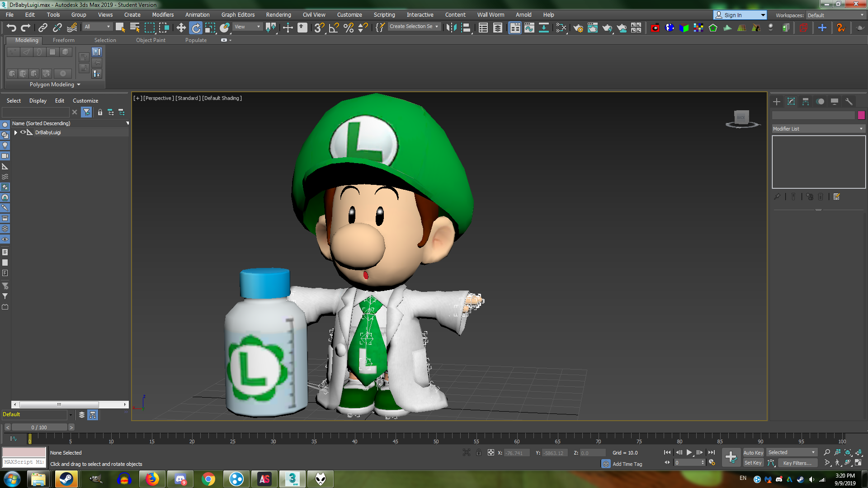
Task: Open the Modify command panel tab
Action: click(791, 102)
